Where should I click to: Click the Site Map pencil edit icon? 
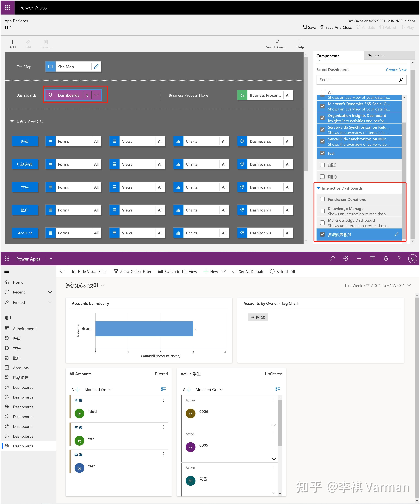[96, 67]
